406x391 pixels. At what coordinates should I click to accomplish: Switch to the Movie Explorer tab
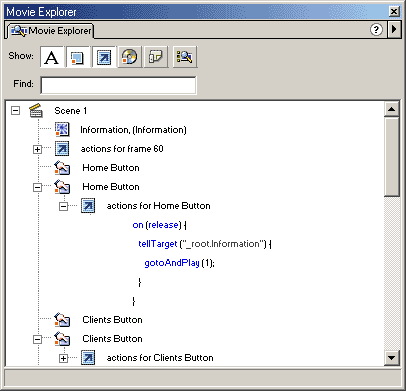coord(50,31)
